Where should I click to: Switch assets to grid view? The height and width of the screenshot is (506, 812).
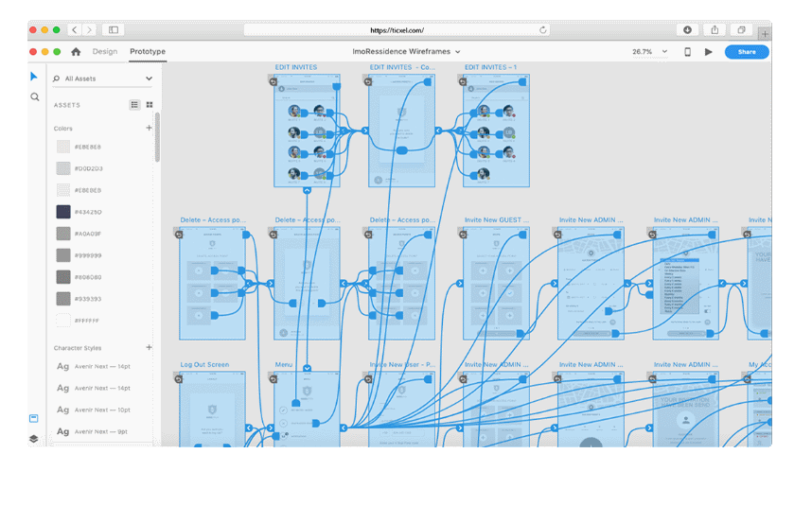pos(150,105)
